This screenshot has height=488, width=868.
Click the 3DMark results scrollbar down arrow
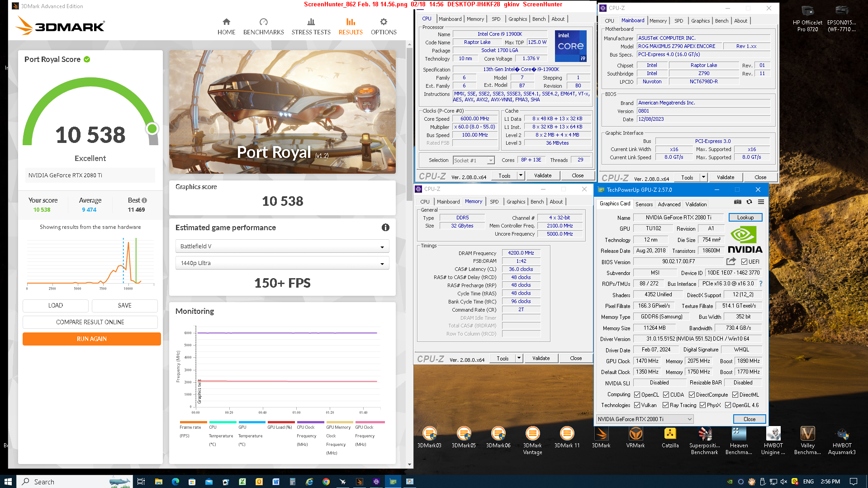click(x=410, y=464)
